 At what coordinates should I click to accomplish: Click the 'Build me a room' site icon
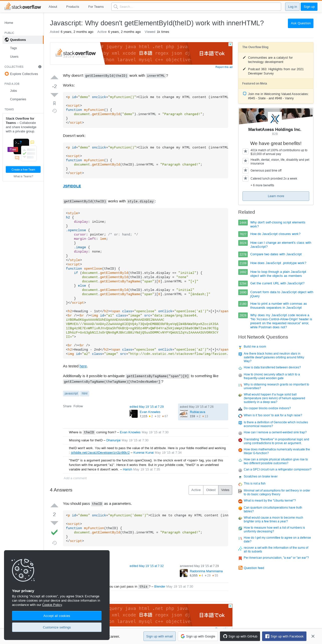(x=240, y=347)
